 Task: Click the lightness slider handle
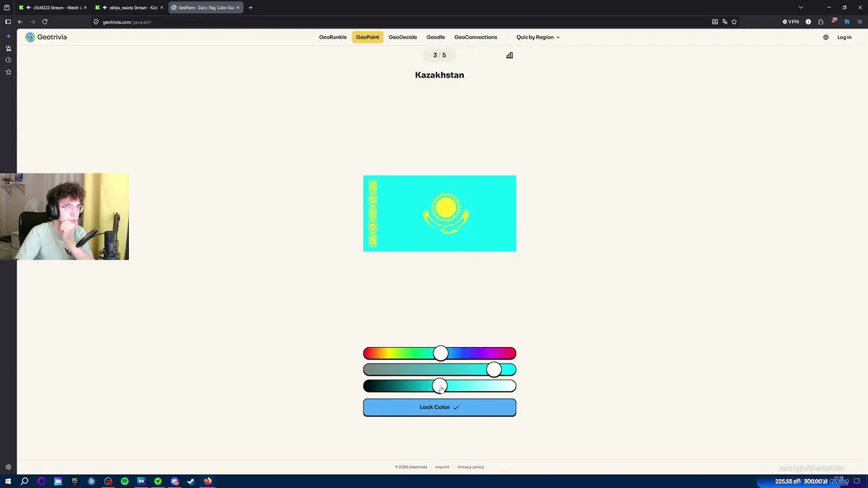[439, 386]
